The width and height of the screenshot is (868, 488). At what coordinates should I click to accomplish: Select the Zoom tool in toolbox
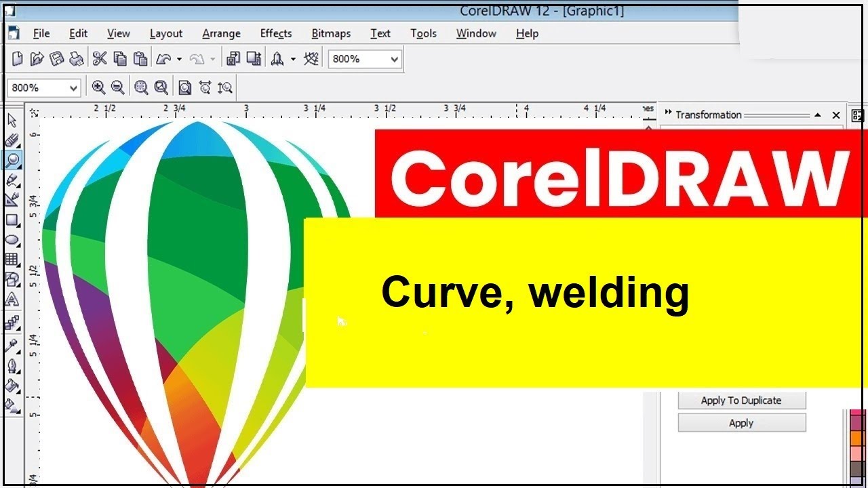[x=12, y=160]
